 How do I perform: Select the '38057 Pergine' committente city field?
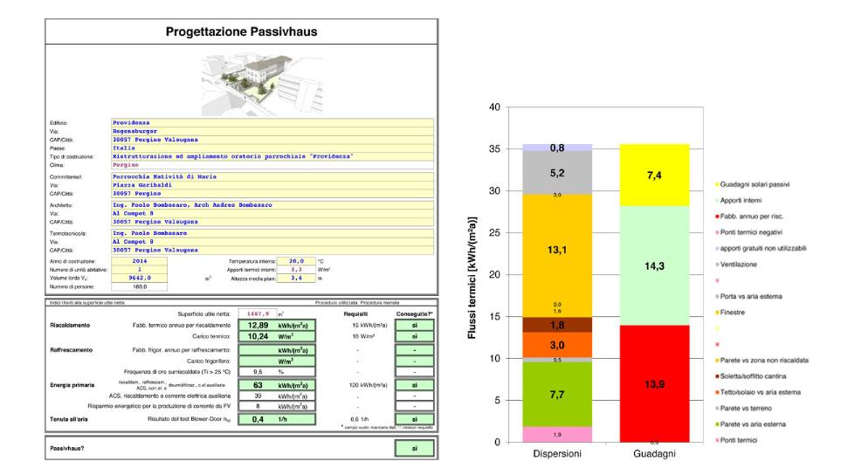[272, 194]
